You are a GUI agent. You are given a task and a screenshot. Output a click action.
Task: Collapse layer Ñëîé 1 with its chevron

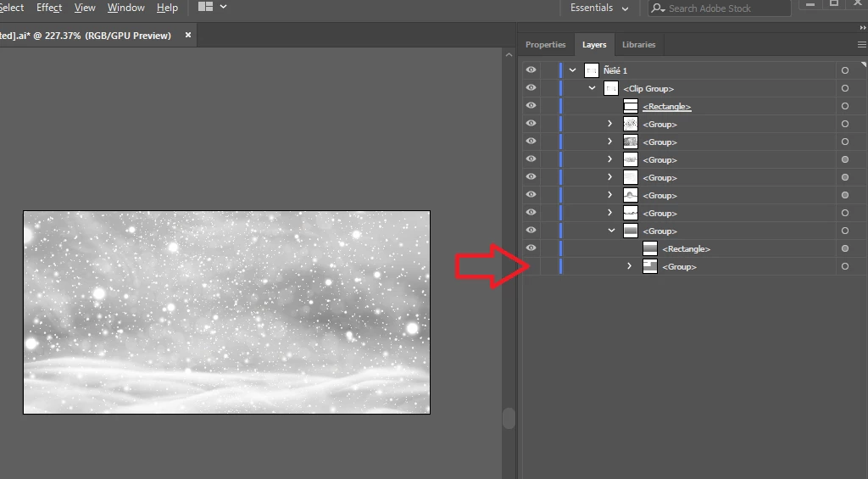[x=572, y=70]
